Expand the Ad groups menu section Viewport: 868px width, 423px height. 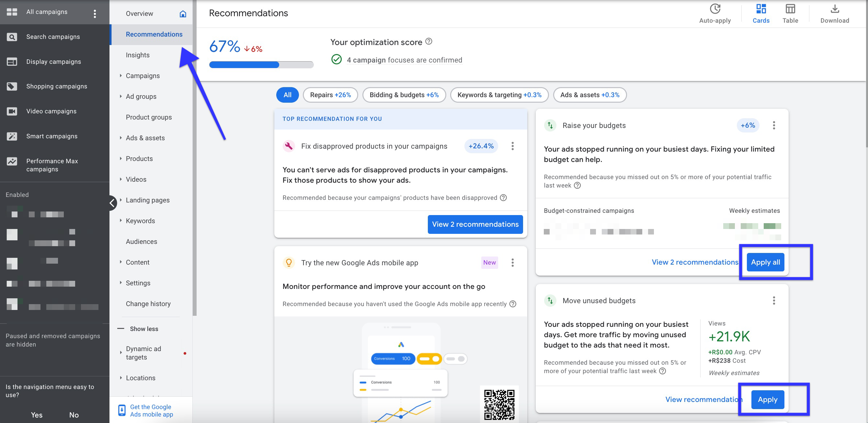point(120,97)
